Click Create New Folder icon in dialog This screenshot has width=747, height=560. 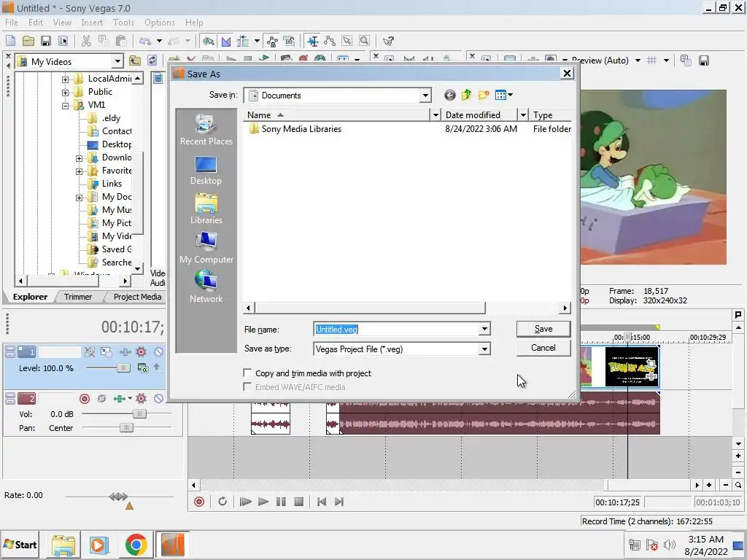(x=484, y=96)
